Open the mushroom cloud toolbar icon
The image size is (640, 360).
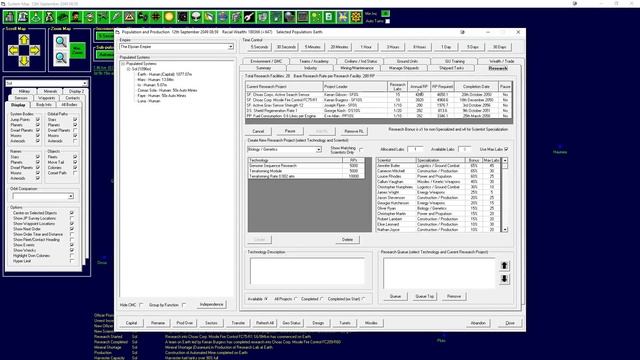pos(196,17)
